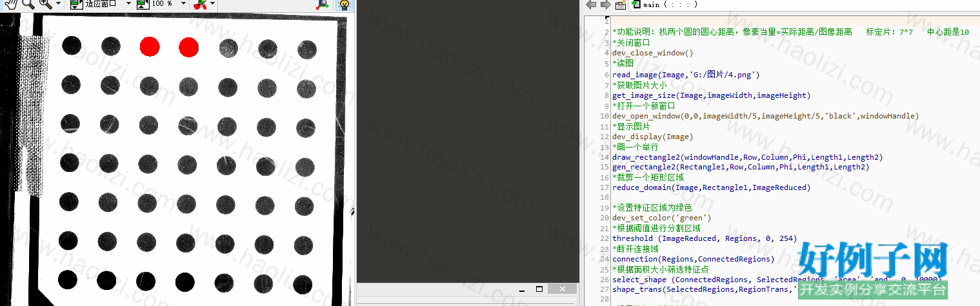Select the hand pan tool
This screenshot has height=306, width=980.
click(11, 4)
